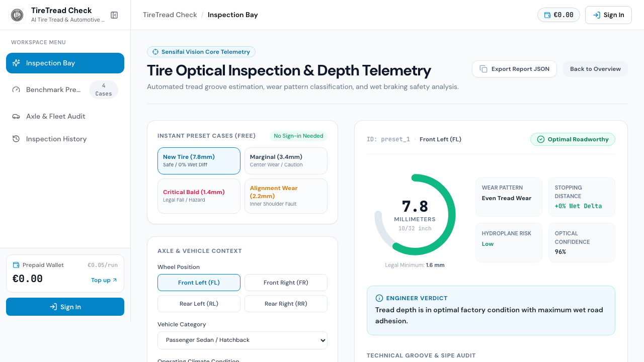The height and width of the screenshot is (362, 644).
Task: Click the car icon beside Axle & Fleet Audit
Action: tap(16, 116)
